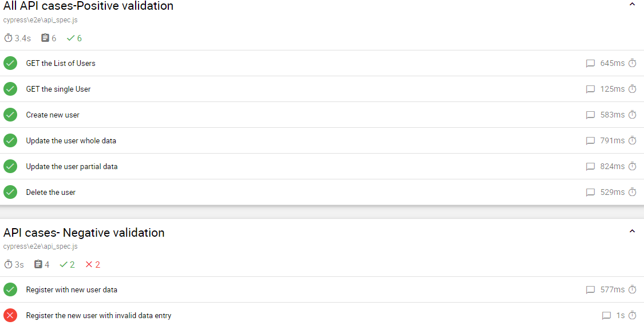Click the comment icon beside 577ms duration
644x325 pixels.
(x=590, y=290)
